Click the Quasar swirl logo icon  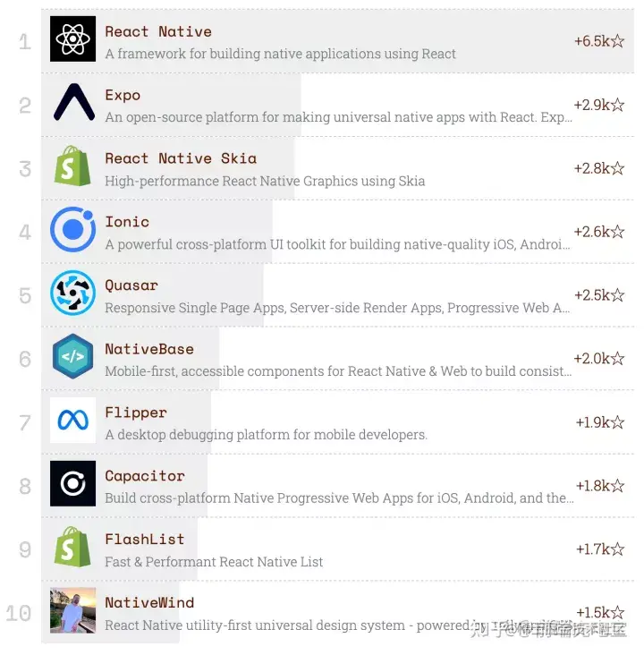click(72, 293)
